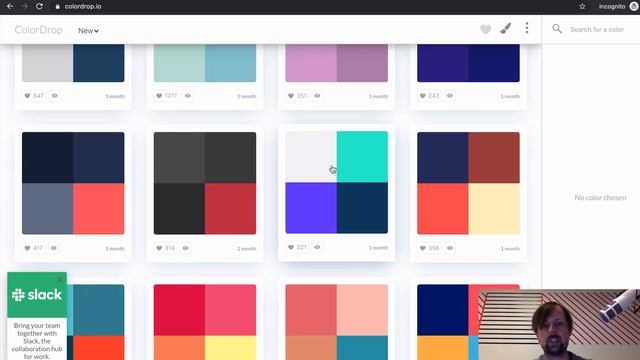The image size is (640, 360).
Task: Pick the yellow swatch in bottom crimson palette
Action: (x=230, y=348)
